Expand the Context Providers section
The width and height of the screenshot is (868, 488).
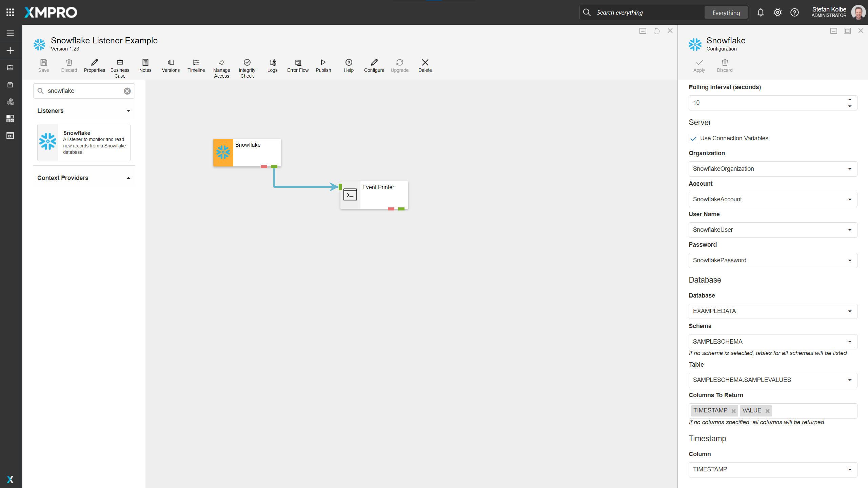tap(128, 178)
